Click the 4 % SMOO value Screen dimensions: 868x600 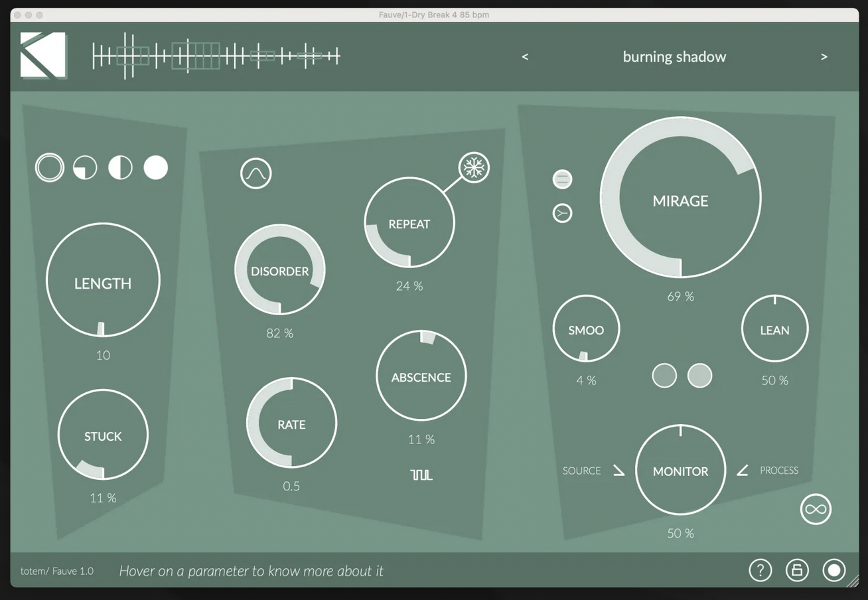[x=586, y=380]
